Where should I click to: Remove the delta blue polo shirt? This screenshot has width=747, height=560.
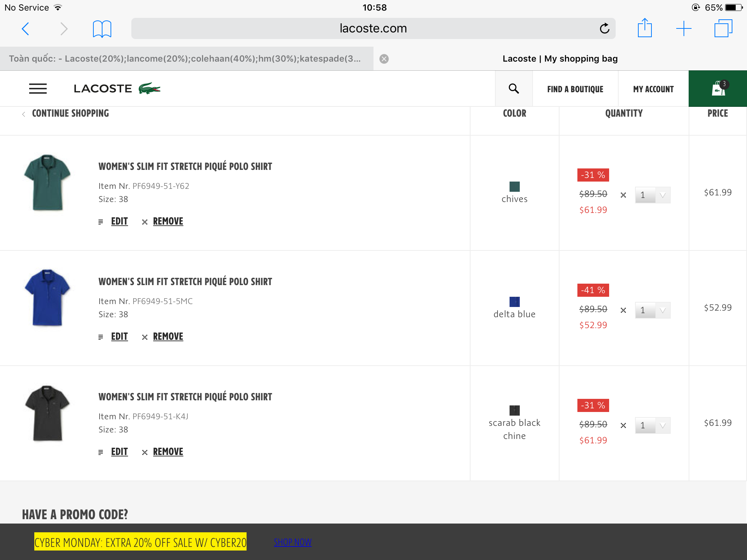[x=168, y=337]
